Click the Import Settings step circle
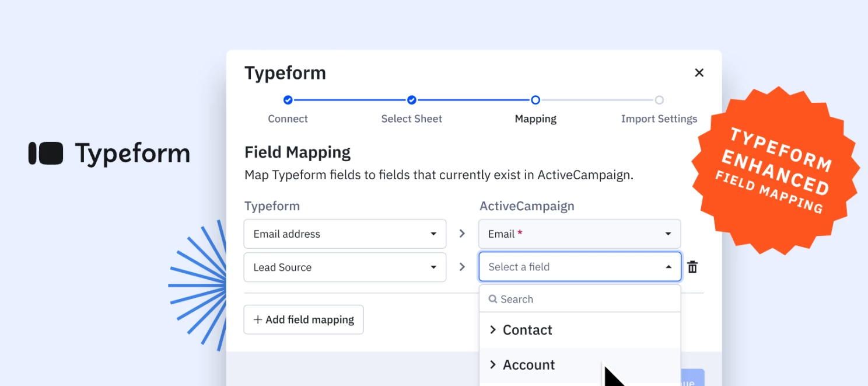 click(x=659, y=100)
